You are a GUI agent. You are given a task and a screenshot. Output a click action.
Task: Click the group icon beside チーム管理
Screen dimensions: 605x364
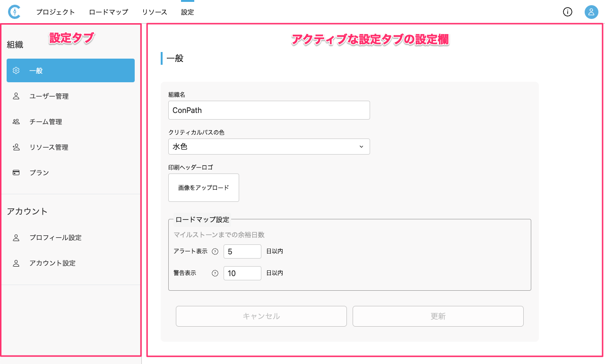coord(16,122)
